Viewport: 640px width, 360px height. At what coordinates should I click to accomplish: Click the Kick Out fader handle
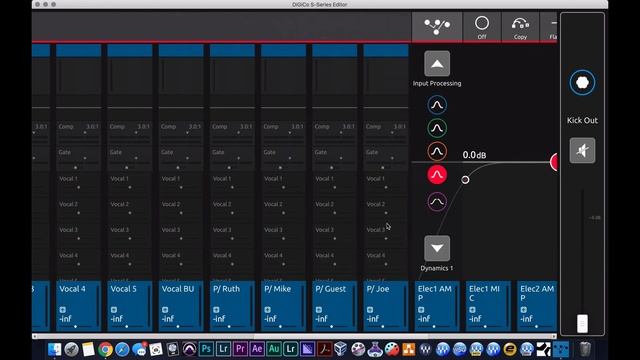pos(582,323)
